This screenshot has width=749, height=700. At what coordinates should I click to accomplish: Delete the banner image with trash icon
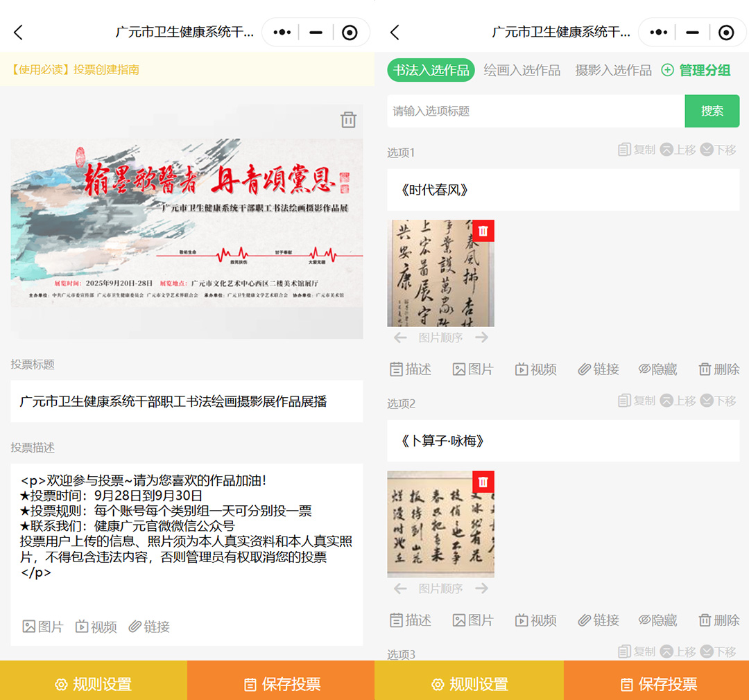pyautogui.click(x=348, y=120)
